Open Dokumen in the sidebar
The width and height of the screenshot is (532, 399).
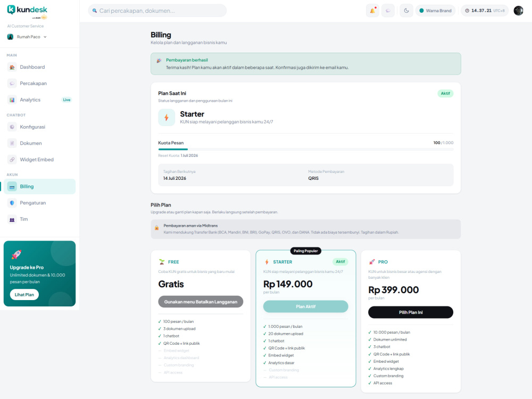coord(39,143)
